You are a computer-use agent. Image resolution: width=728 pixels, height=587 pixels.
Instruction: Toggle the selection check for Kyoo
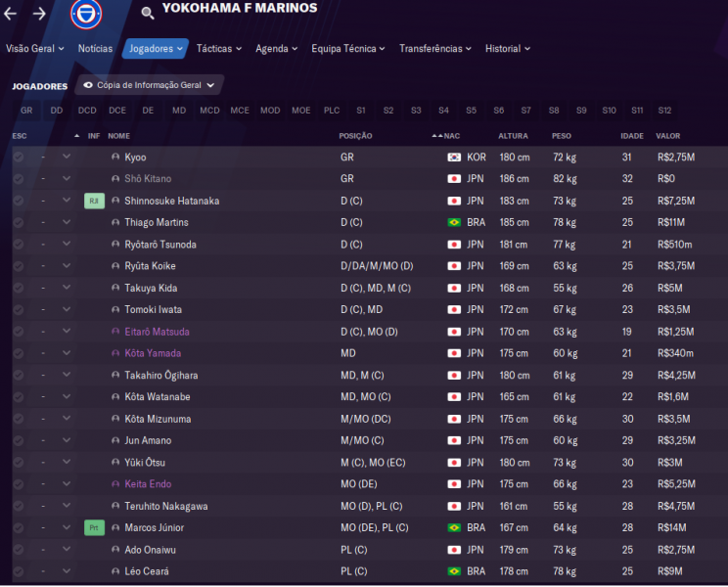coord(19,157)
